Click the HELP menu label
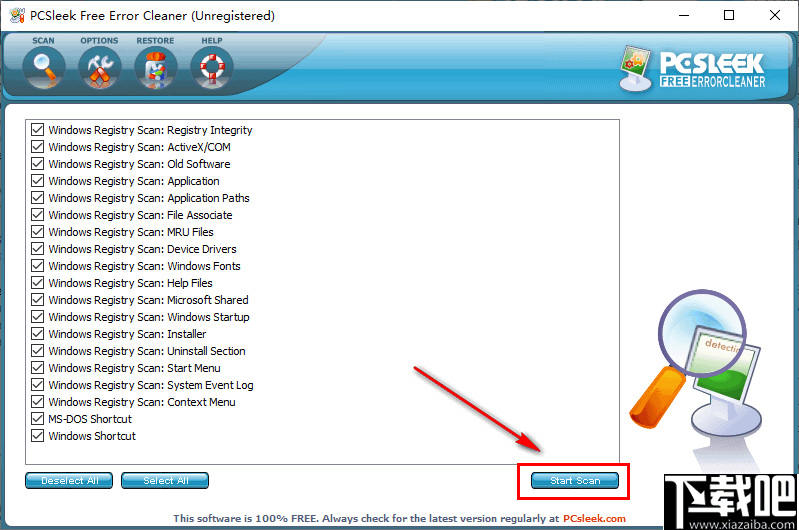This screenshot has height=530, width=799. click(x=212, y=41)
